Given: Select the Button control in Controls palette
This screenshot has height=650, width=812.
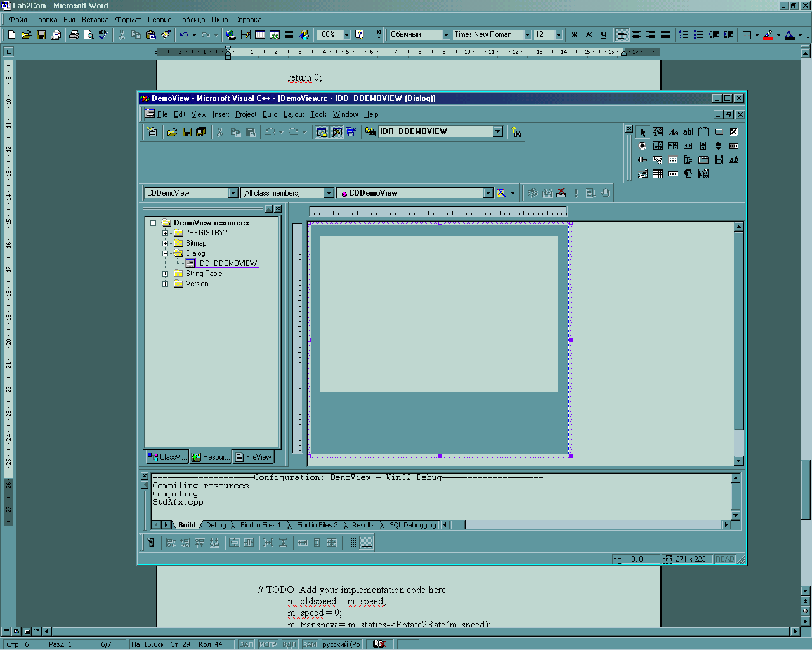Looking at the screenshot, I should tap(719, 132).
